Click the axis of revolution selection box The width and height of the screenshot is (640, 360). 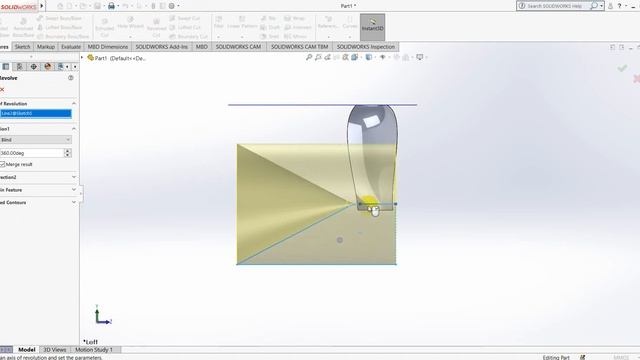[x=36, y=113]
